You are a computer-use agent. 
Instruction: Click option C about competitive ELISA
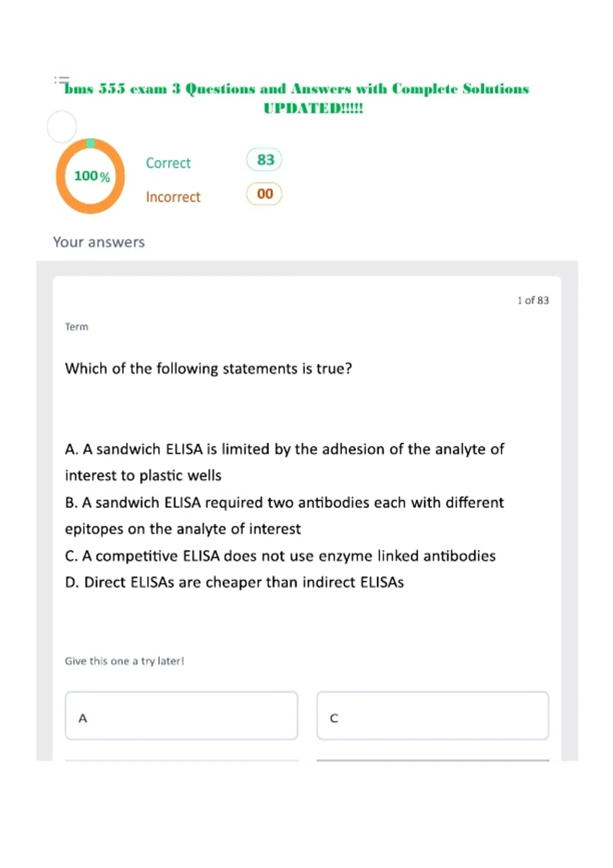click(x=280, y=556)
